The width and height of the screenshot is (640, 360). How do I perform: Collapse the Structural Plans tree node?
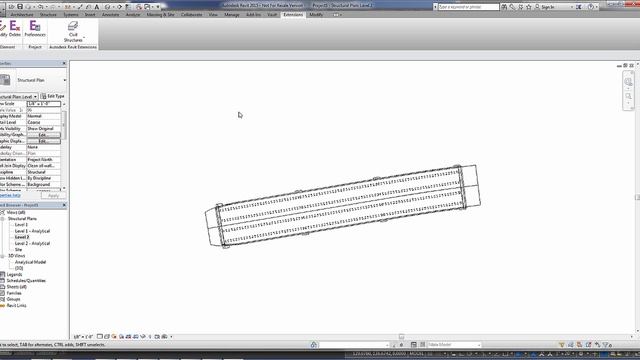2,219
